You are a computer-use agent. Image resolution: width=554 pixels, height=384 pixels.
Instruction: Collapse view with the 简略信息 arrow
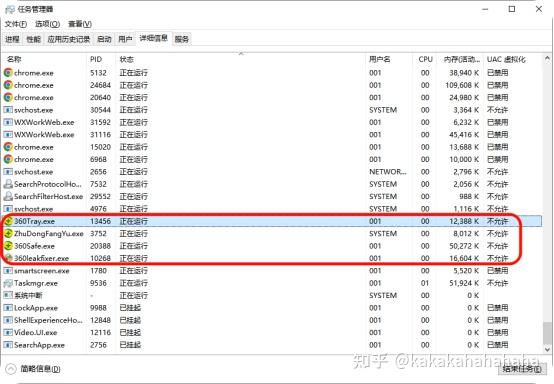[11, 369]
